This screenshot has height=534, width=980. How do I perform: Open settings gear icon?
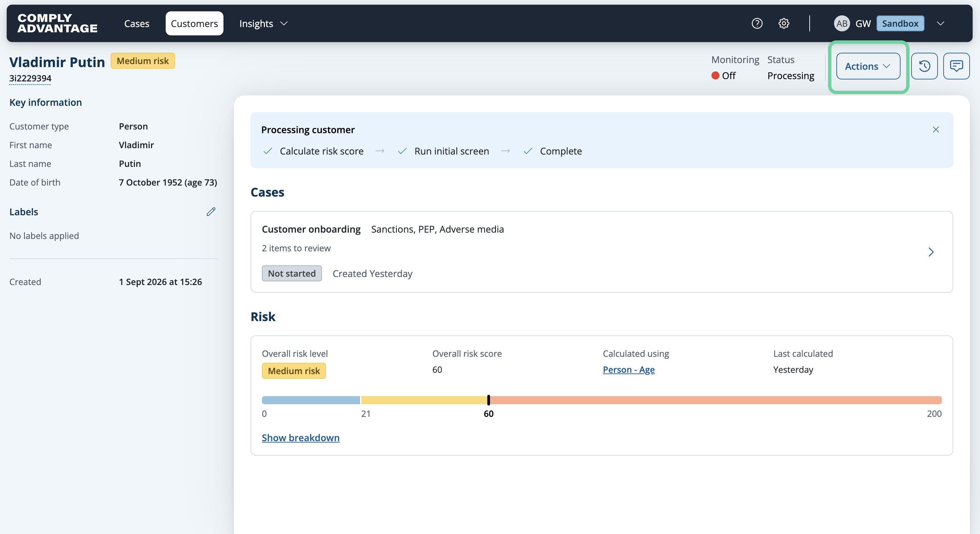pos(784,24)
